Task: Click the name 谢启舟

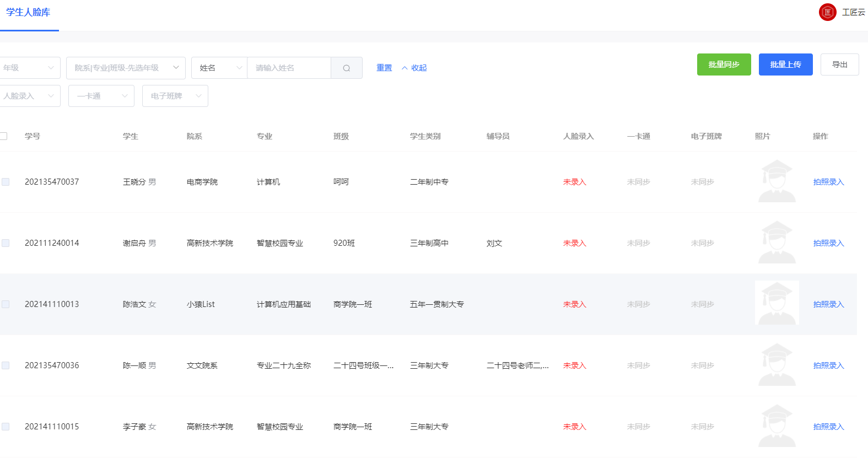Action: (134, 243)
